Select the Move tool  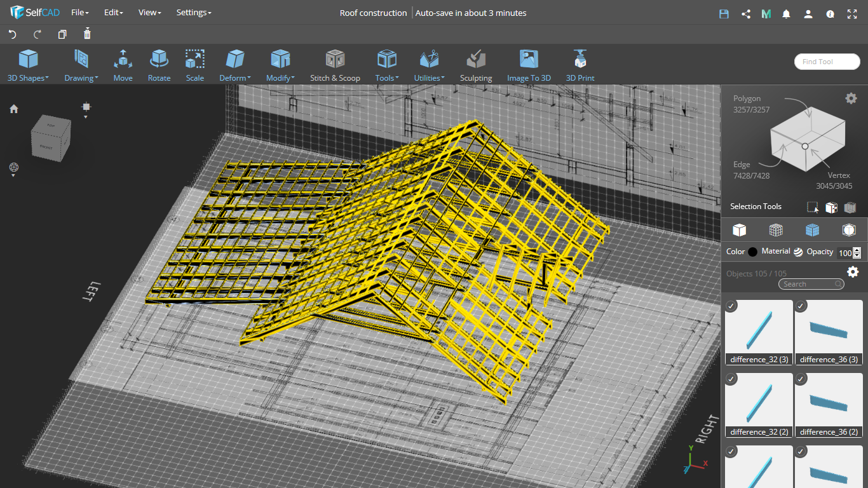[123, 66]
